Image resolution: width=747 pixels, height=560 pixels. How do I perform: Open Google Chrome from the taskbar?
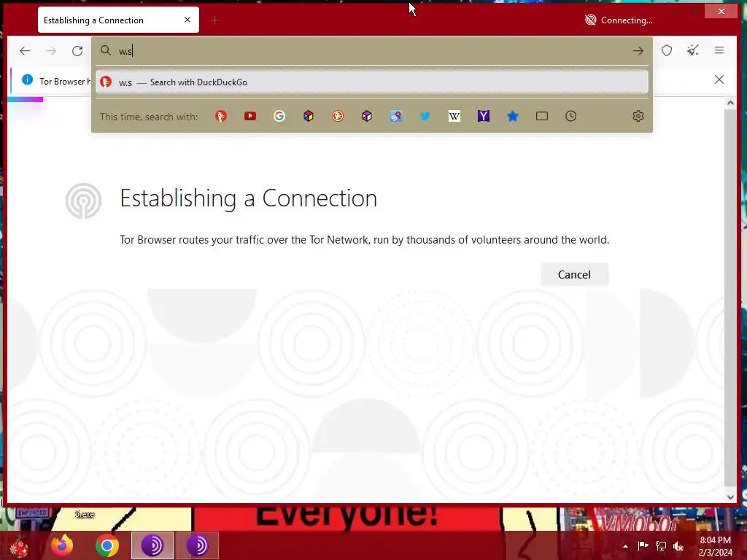[107, 545]
